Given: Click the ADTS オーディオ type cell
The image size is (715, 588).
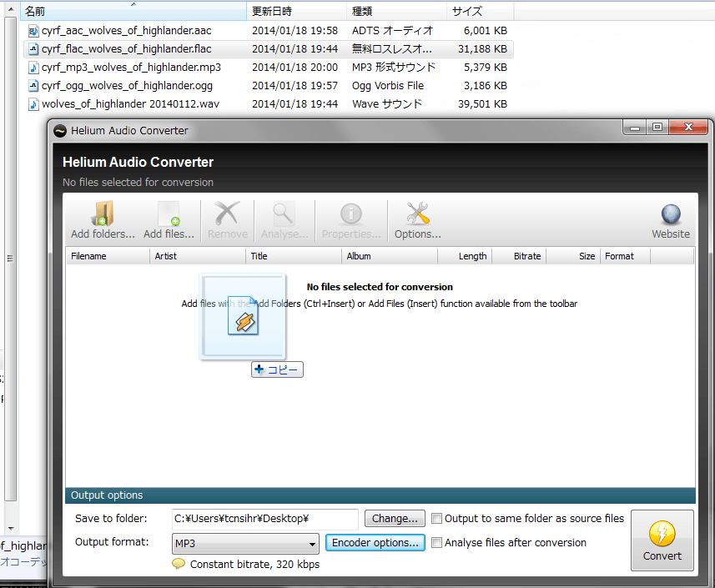Looking at the screenshot, I should tap(392, 31).
